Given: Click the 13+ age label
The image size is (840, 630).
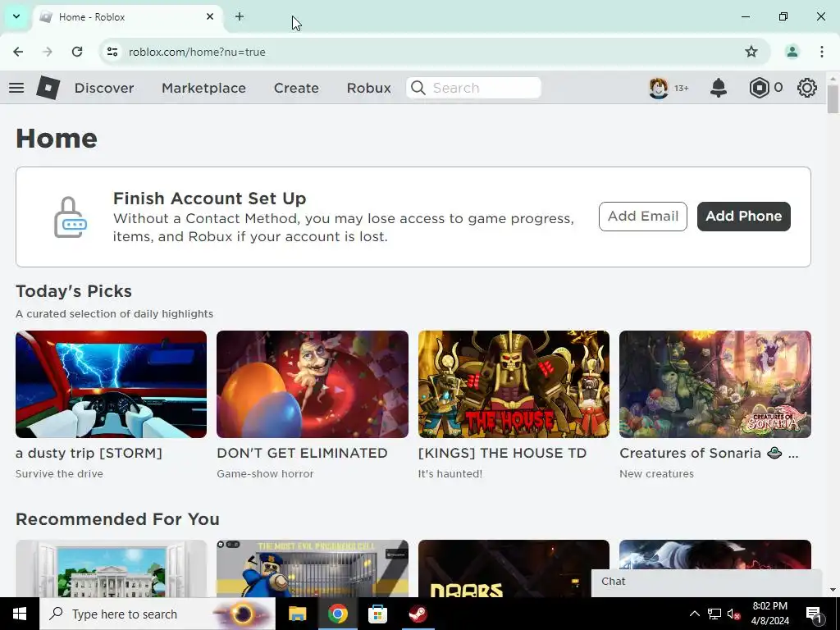Looking at the screenshot, I should click(x=682, y=88).
